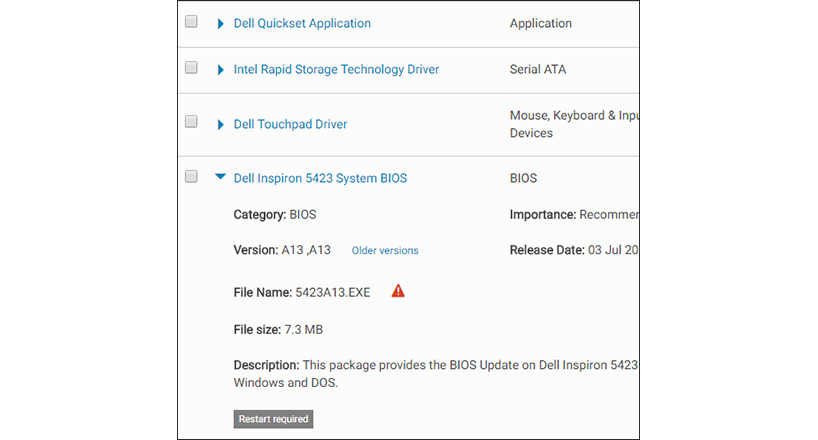818x440 pixels.
Task: Click the red warning triangle icon
Action: tap(398, 291)
